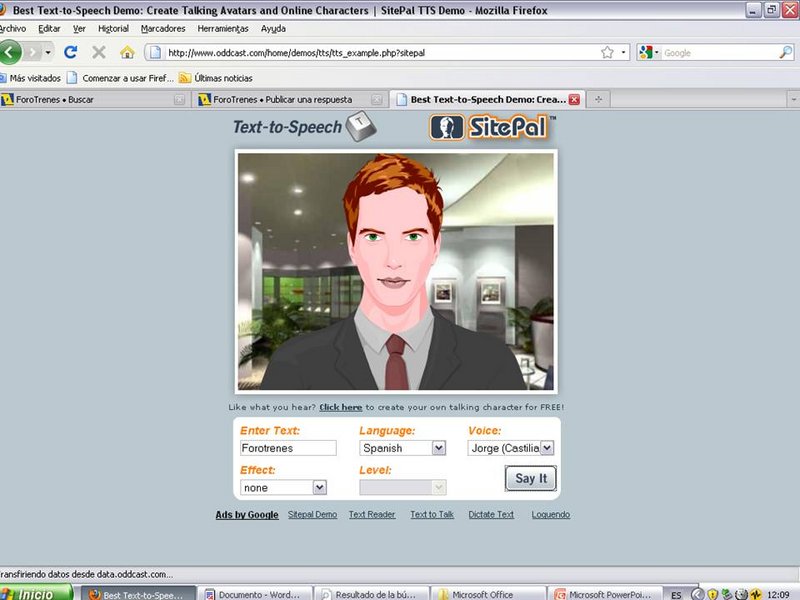
Task: Open the Ads by Google link
Action: coord(247,514)
